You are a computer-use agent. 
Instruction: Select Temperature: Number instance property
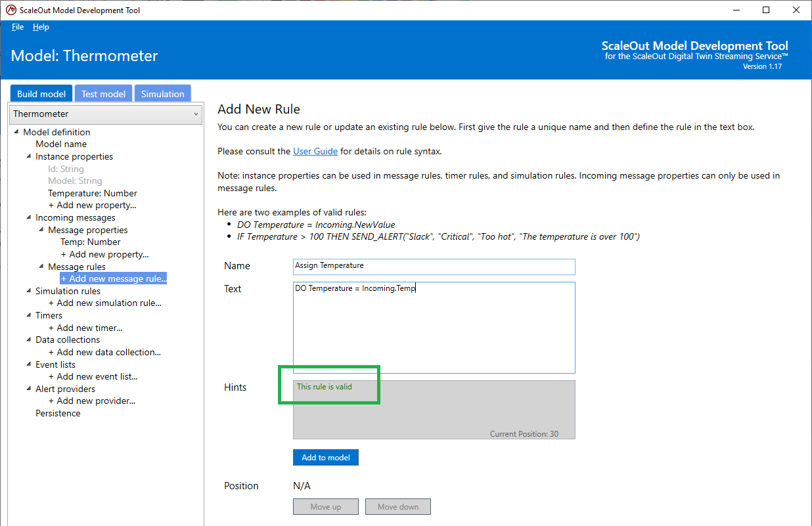pyautogui.click(x=93, y=193)
